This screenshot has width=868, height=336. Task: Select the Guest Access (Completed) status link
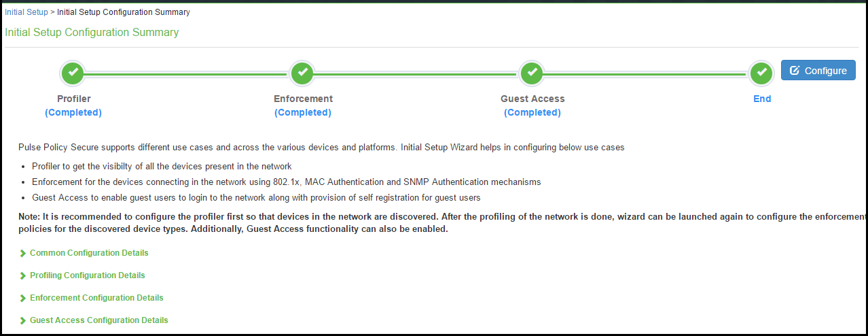[x=532, y=113]
